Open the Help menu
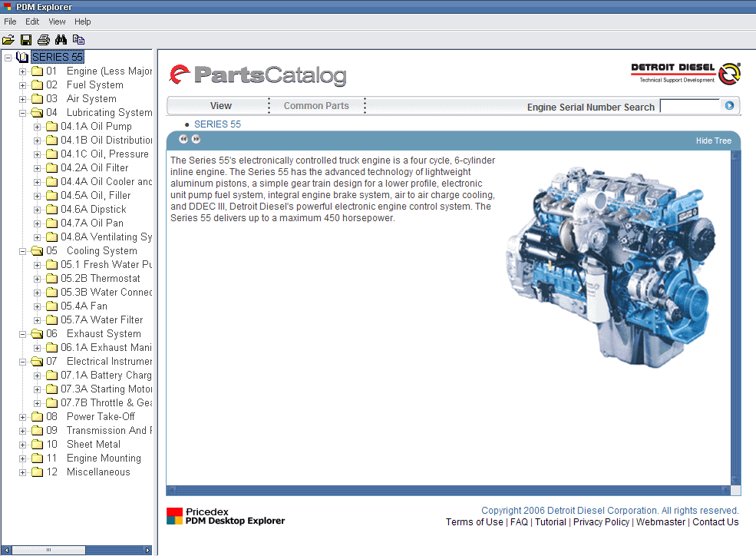 (x=82, y=22)
